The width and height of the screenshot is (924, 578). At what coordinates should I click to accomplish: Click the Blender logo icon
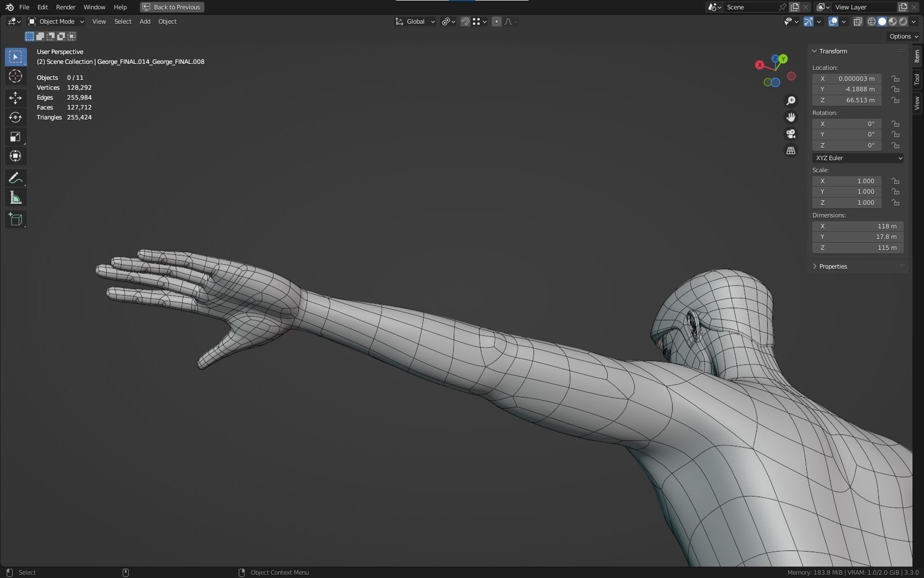[9, 7]
